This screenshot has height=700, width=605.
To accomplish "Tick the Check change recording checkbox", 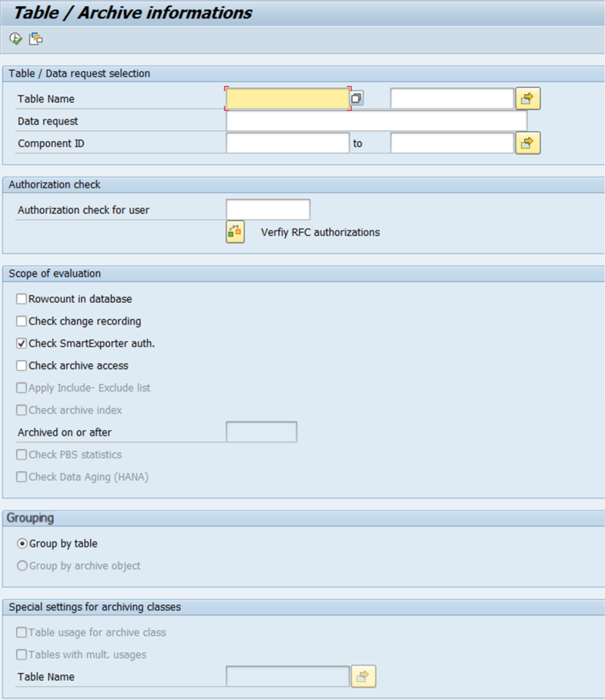I will tap(22, 321).
